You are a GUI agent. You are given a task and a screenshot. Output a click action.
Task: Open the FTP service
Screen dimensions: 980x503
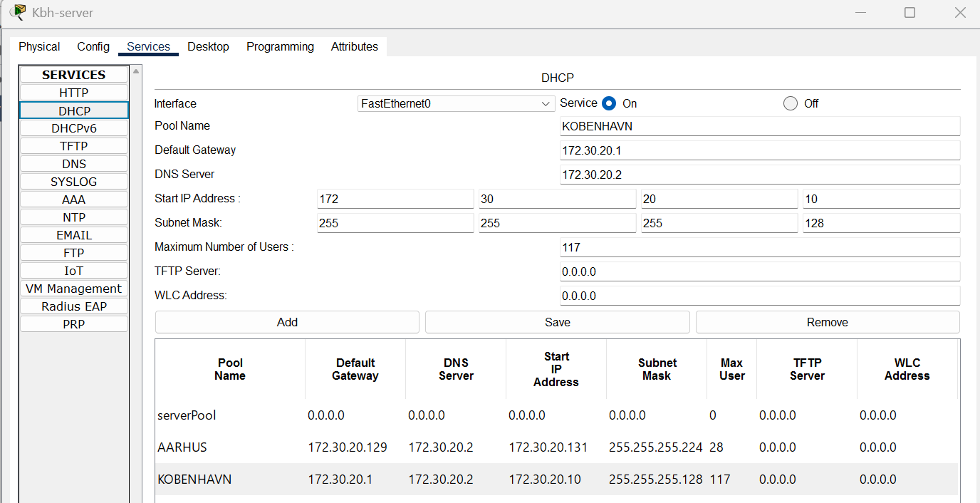74,253
